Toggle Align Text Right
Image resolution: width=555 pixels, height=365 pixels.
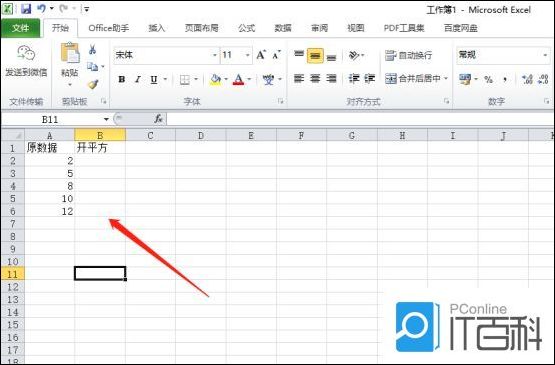[x=331, y=78]
